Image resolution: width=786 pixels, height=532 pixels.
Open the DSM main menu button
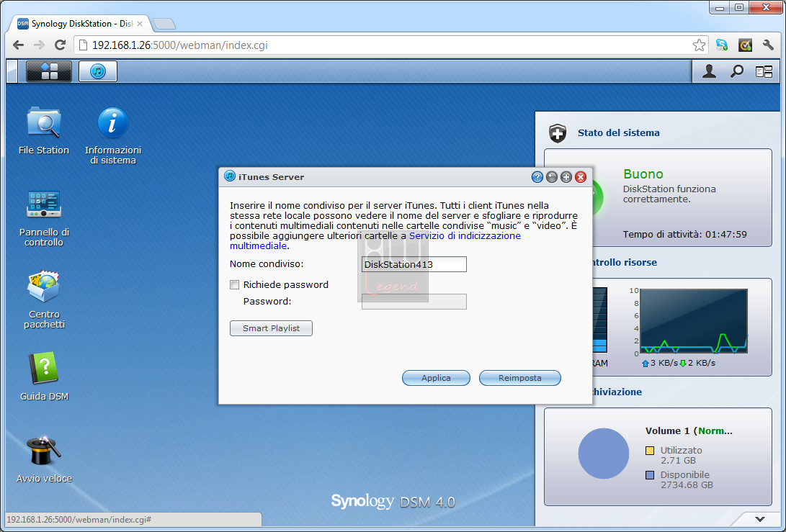click(x=49, y=71)
